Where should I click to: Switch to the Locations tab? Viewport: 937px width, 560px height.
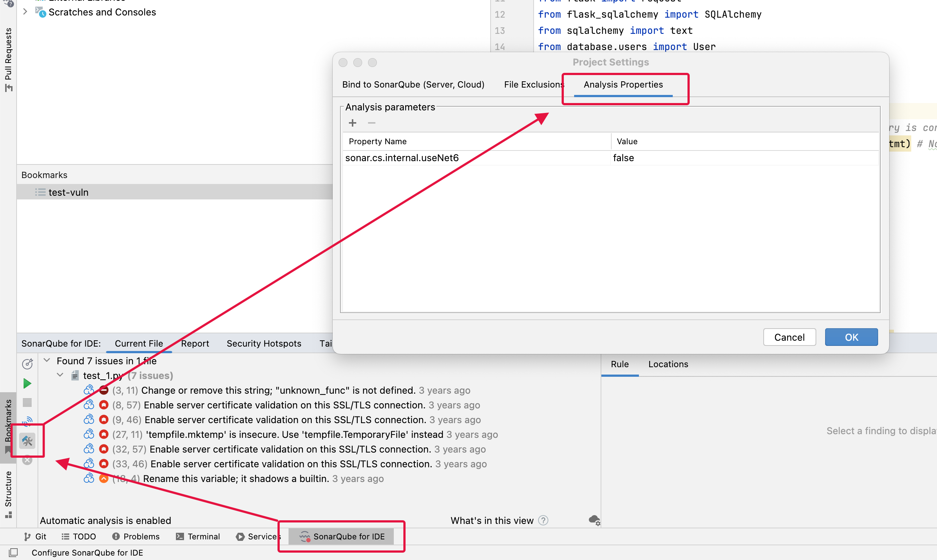pyautogui.click(x=668, y=364)
